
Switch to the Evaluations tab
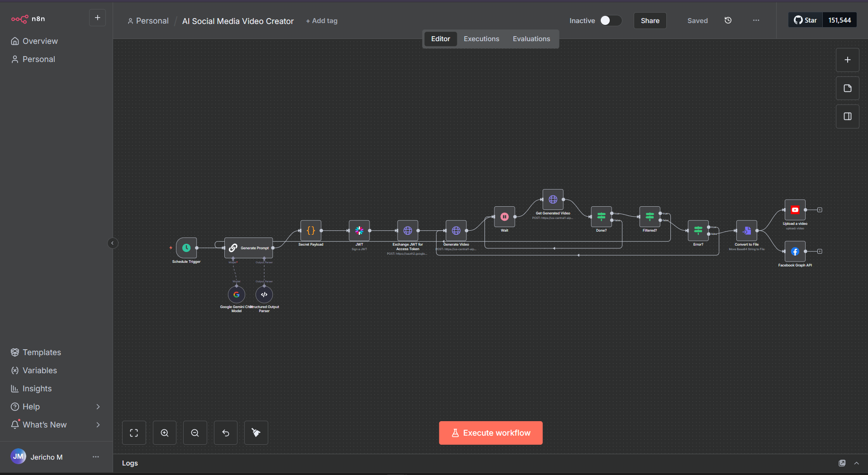531,39
